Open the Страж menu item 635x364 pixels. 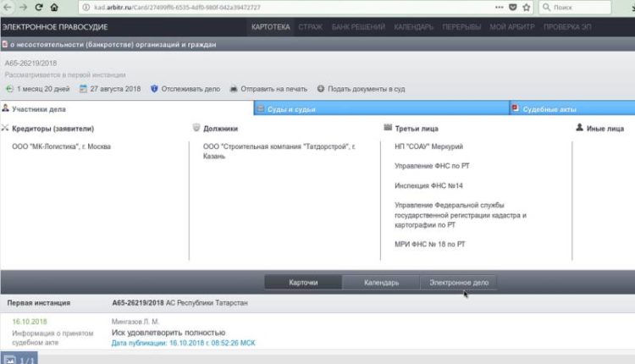pyautogui.click(x=310, y=27)
